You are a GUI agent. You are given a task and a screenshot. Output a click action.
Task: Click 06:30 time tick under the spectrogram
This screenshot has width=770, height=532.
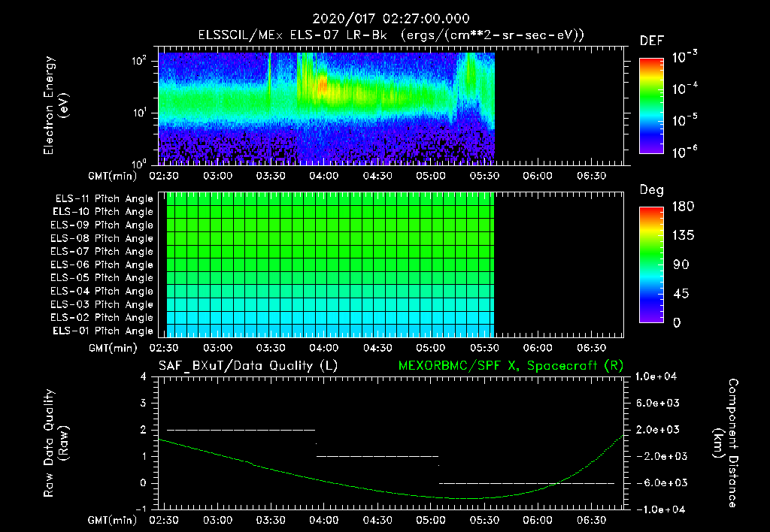[591, 176]
